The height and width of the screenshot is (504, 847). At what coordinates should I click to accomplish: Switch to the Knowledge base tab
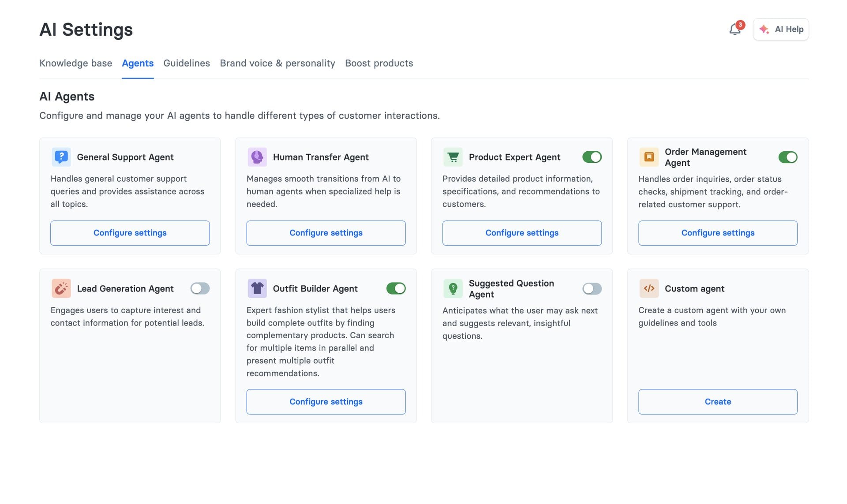click(75, 63)
